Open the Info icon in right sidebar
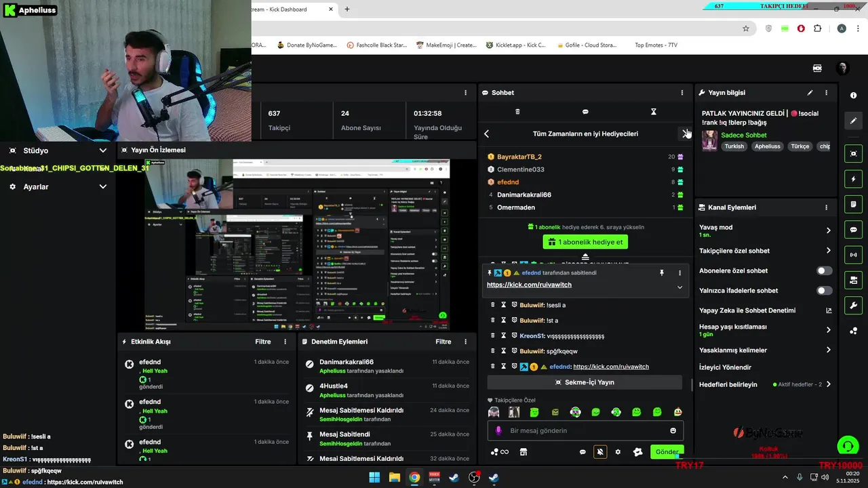Viewport: 868px width, 488px height. (x=853, y=96)
